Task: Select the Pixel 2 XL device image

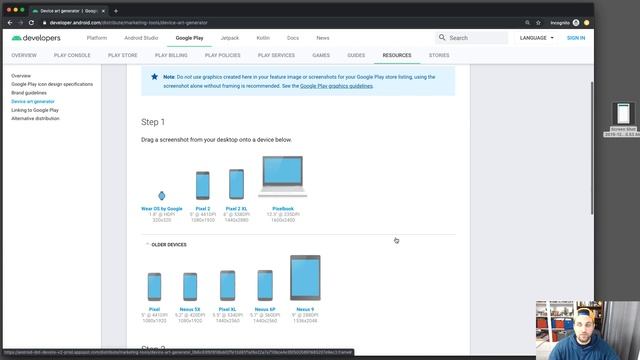Action: [x=236, y=184]
